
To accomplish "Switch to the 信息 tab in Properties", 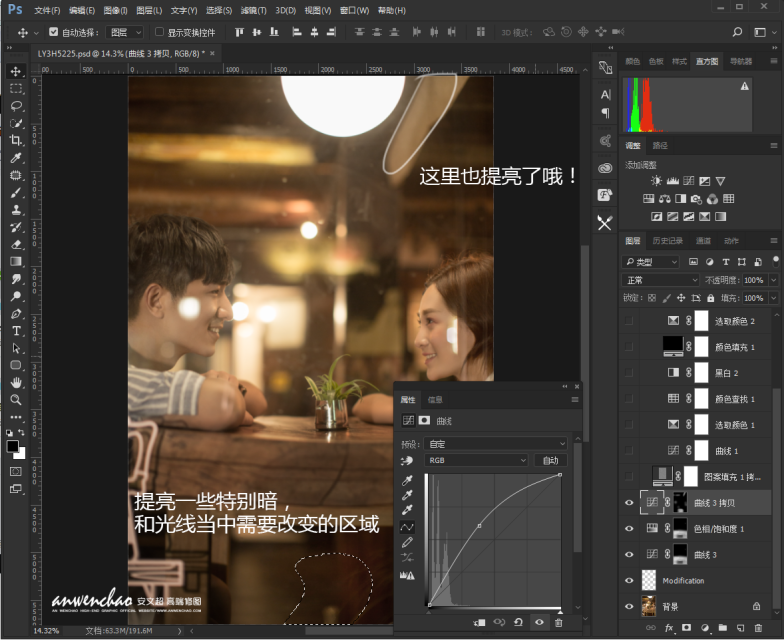I will (x=435, y=400).
